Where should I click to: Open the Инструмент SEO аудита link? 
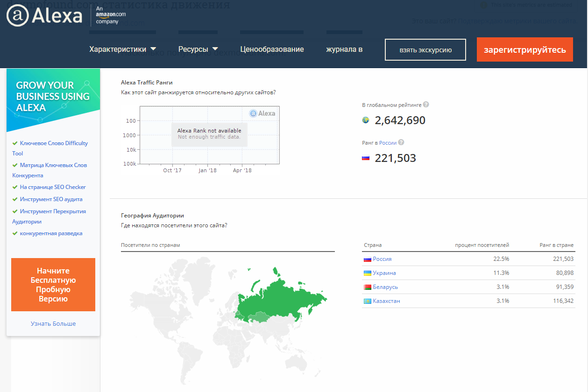coord(51,199)
